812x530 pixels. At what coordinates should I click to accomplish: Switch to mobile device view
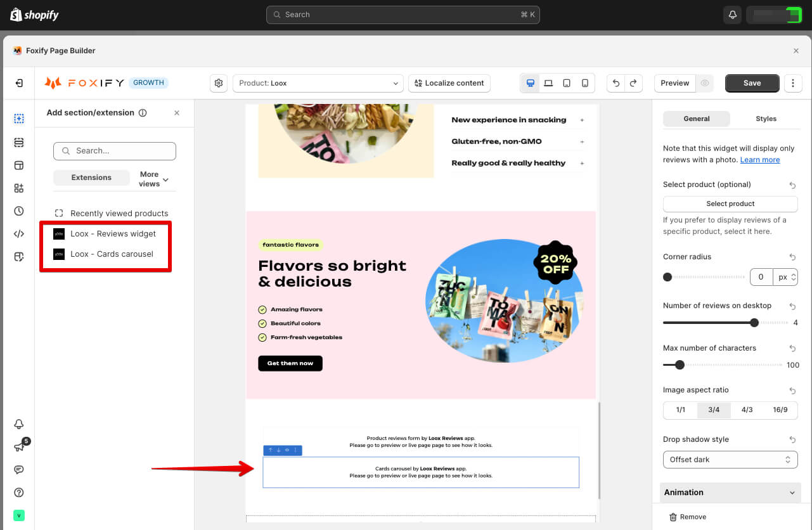(x=585, y=83)
